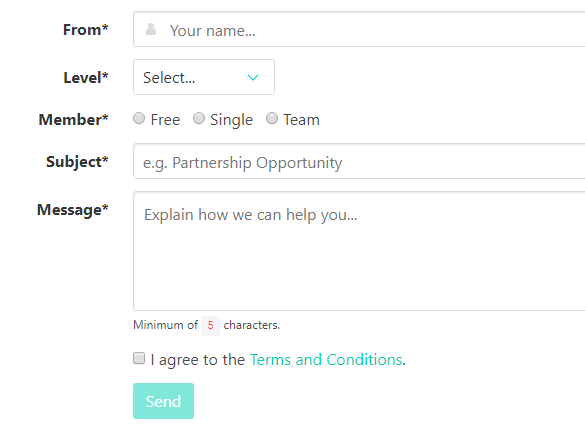585x435 pixels.
Task: Open the Terms and Conditions link
Action: click(326, 360)
